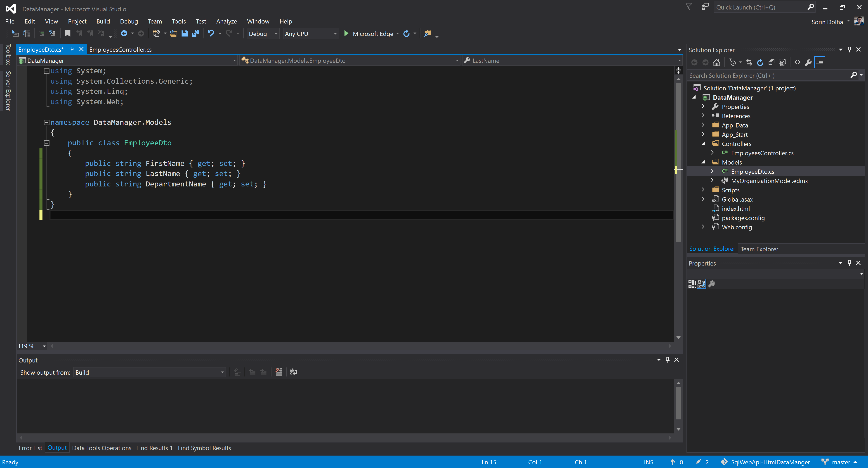
Task: Click Sync with Active Document icon
Action: point(749,62)
